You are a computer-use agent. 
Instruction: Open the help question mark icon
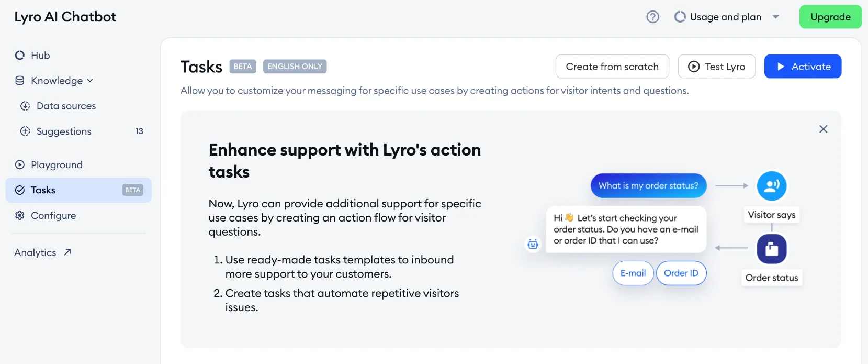point(652,17)
